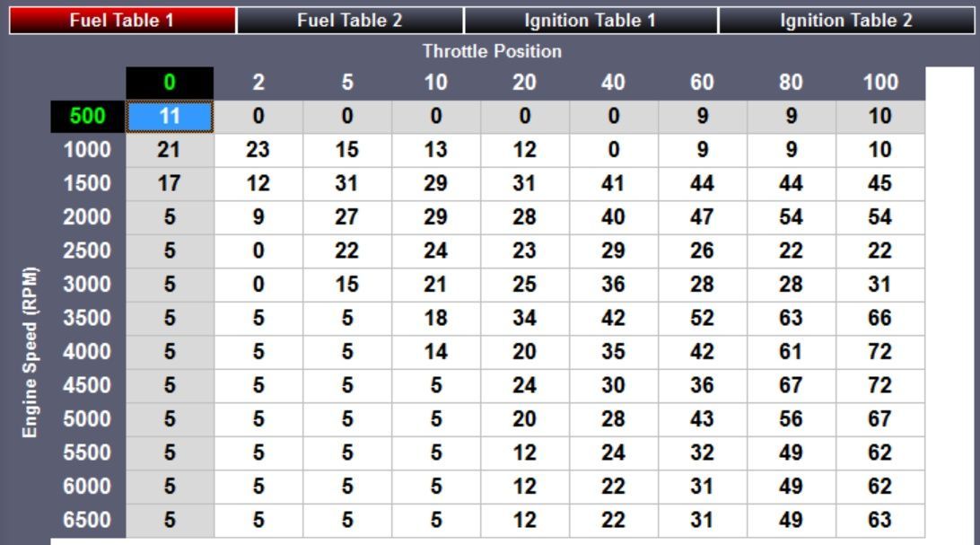Select the cell at 4000 RPM, throttle 100

[x=879, y=352]
